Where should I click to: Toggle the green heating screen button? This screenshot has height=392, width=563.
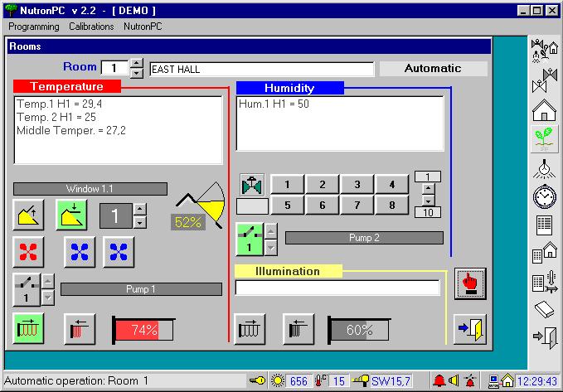30,329
